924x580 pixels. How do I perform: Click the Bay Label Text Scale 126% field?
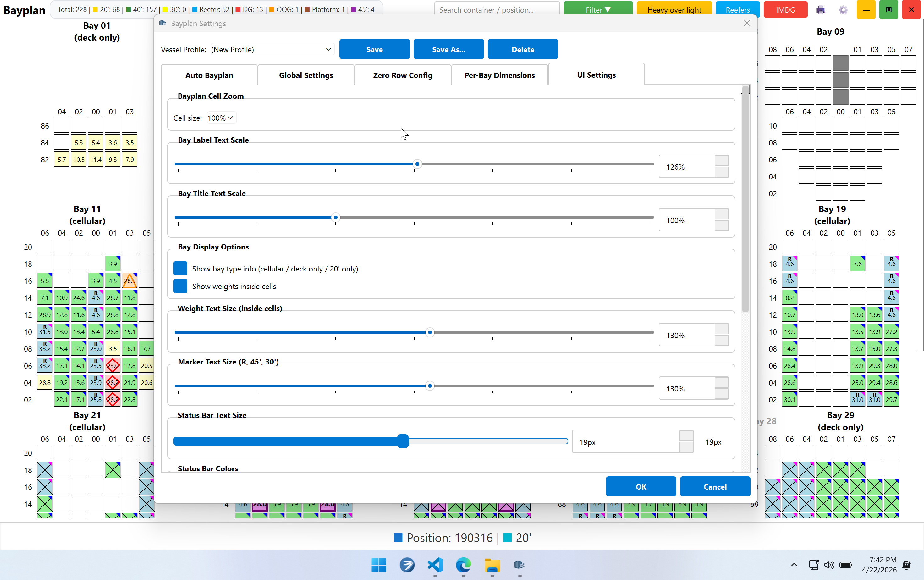[687, 167]
